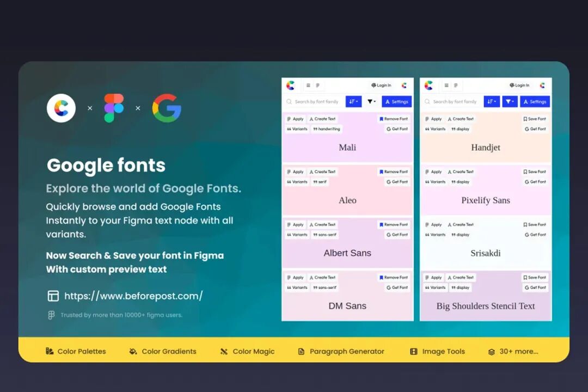The height and width of the screenshot is (392, 588).
Task: Toggle Save Font on the Big Shoulders Stencil Text card
Action: [x=535, y=278]
